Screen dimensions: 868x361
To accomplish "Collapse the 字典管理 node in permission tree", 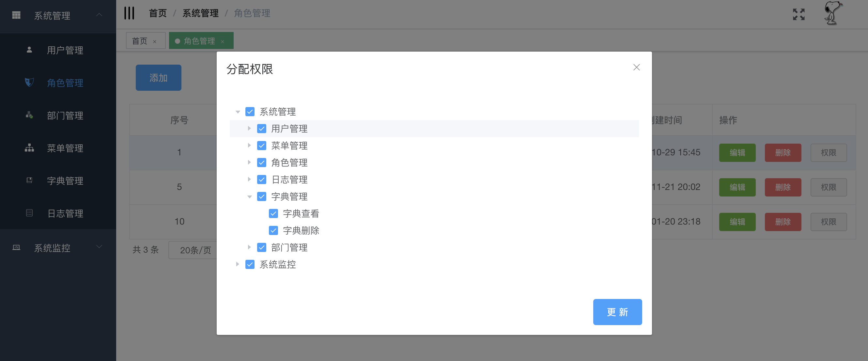I will coord(249,196).
